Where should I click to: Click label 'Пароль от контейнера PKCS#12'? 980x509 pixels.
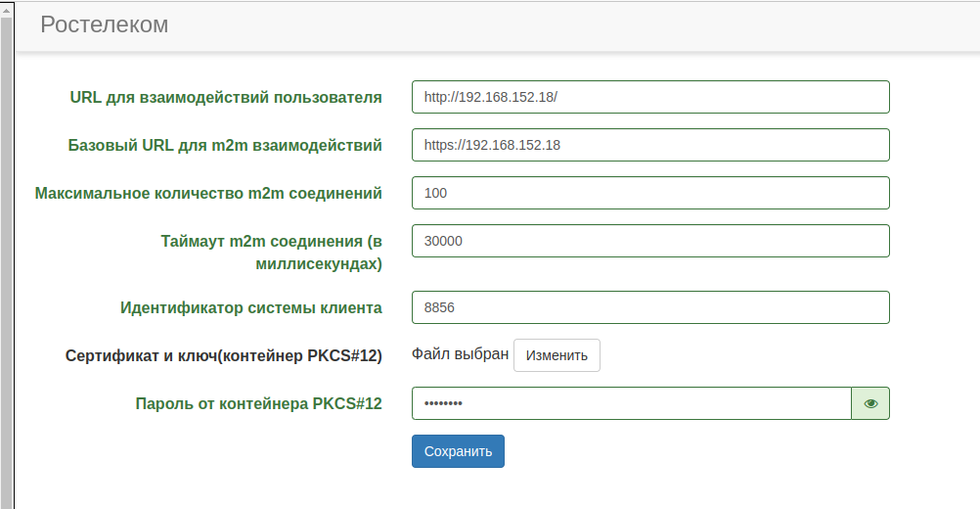(259, 404)
